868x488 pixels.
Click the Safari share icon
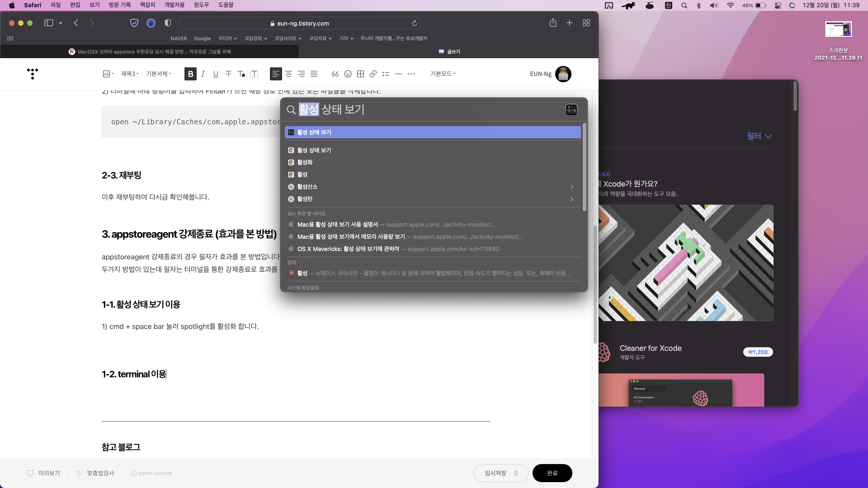(553, 23)
